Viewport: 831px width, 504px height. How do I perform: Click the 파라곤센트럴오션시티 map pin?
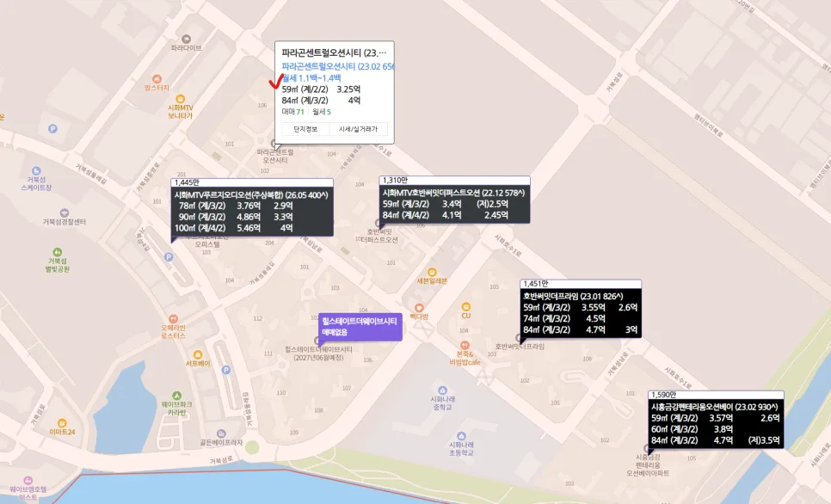tap(274, 144)
